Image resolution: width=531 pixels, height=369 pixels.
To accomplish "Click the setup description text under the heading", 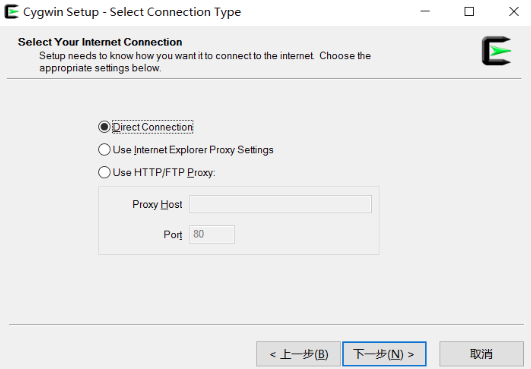I will [x=205, y=62].
